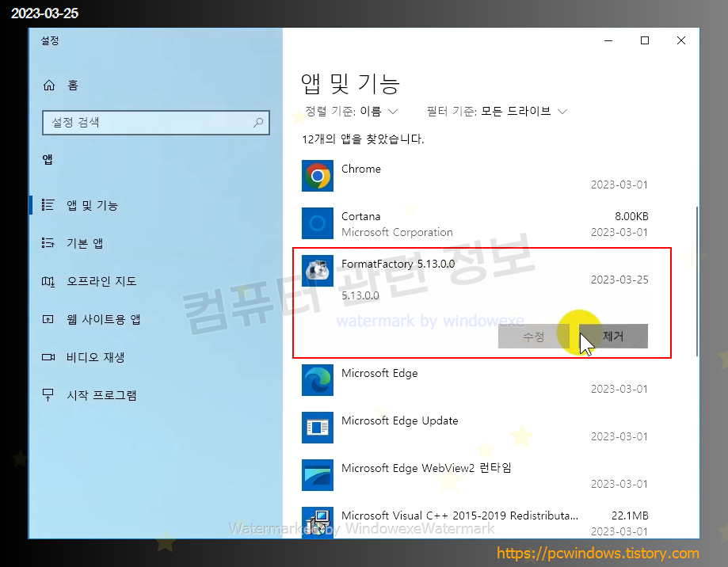This screenshot has height=567, width=728.
Task: Open the 정렬 기준 sort dropdown
Action: tap(352, 112)
